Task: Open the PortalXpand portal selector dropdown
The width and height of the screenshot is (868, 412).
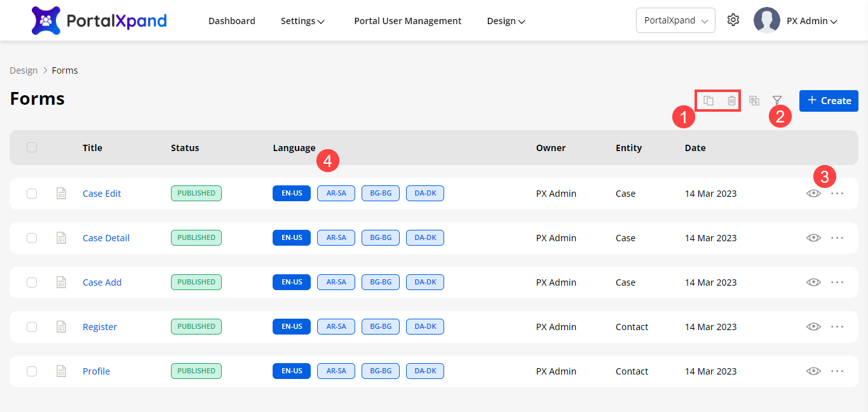Action: point(675,20)
